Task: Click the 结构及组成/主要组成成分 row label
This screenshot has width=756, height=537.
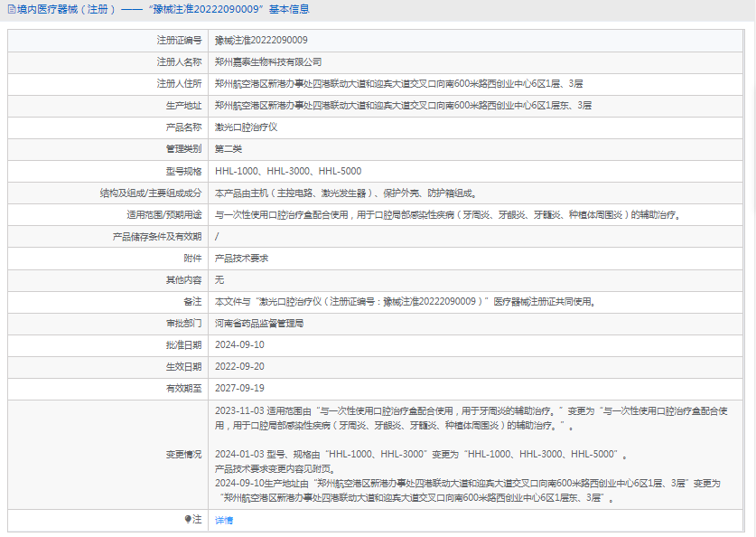Action: pos(151,193)
